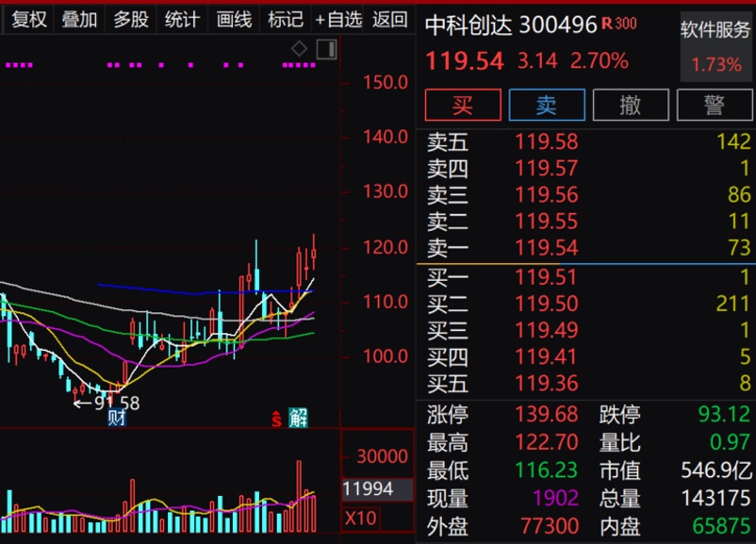Select the 画线 drawing tool
The height and width of the screenshot is (544, 756).
coord(234,20)
